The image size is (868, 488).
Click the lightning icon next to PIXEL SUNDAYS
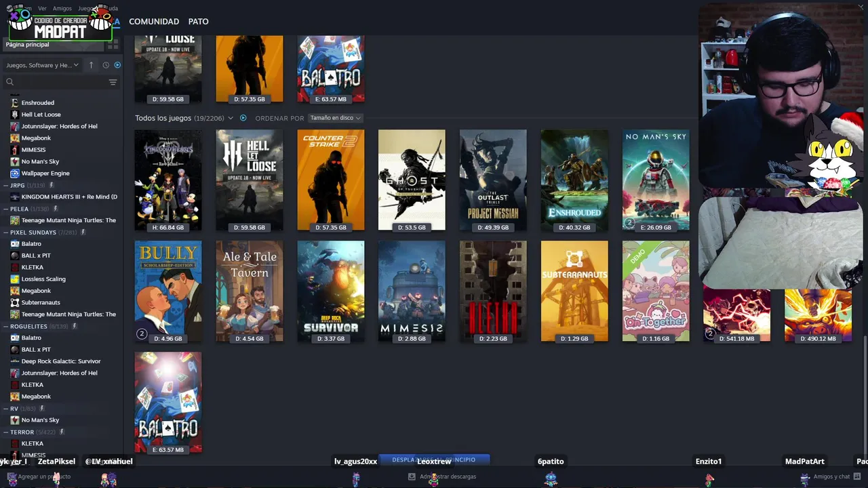(x=83, y=232)
